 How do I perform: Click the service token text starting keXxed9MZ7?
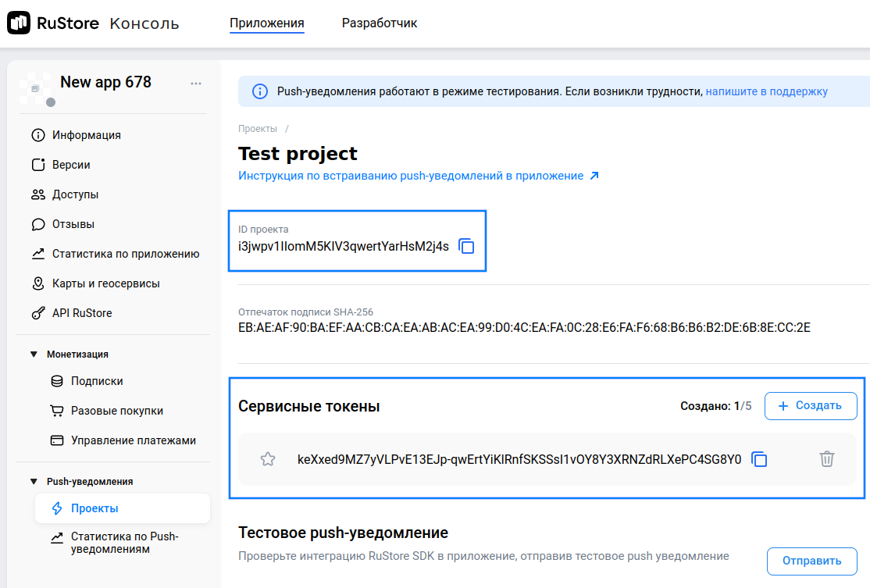519,459
